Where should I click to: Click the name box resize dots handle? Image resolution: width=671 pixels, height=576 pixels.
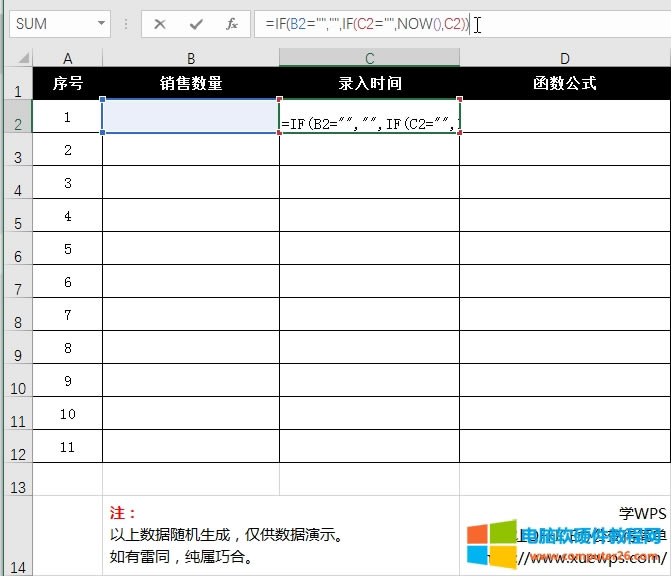pos(126,24)
